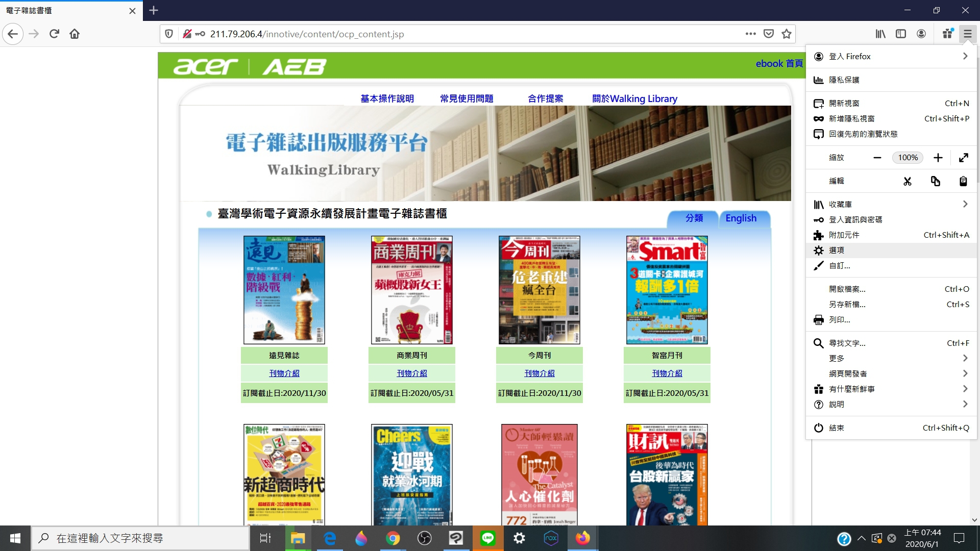
Task: Select 列印 print menu item
Action: pos(891,320)
